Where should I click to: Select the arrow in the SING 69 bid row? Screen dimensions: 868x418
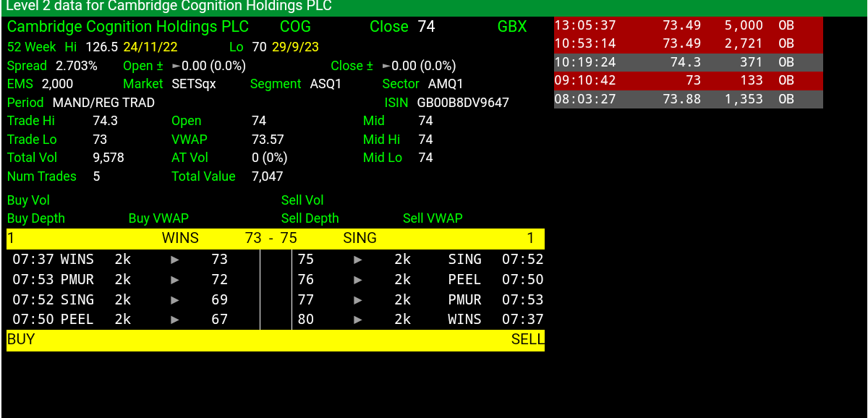pyautogui.click(x=175, y=300)
